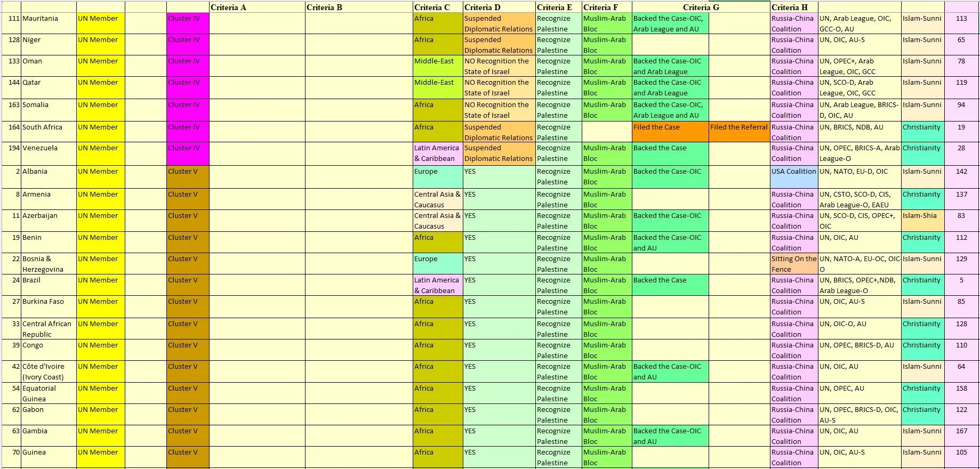This screenshot has width=980, height=469.
Task: Select Albania's 'Cluster V' cell
Action: pyautogui.click(x=188, y=177)
